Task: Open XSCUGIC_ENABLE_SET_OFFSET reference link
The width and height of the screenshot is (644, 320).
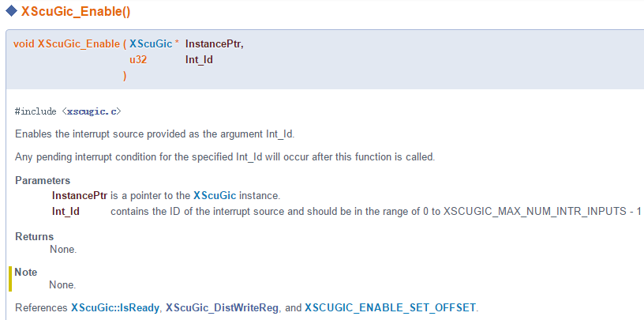Action: click(x=390, y=307)
